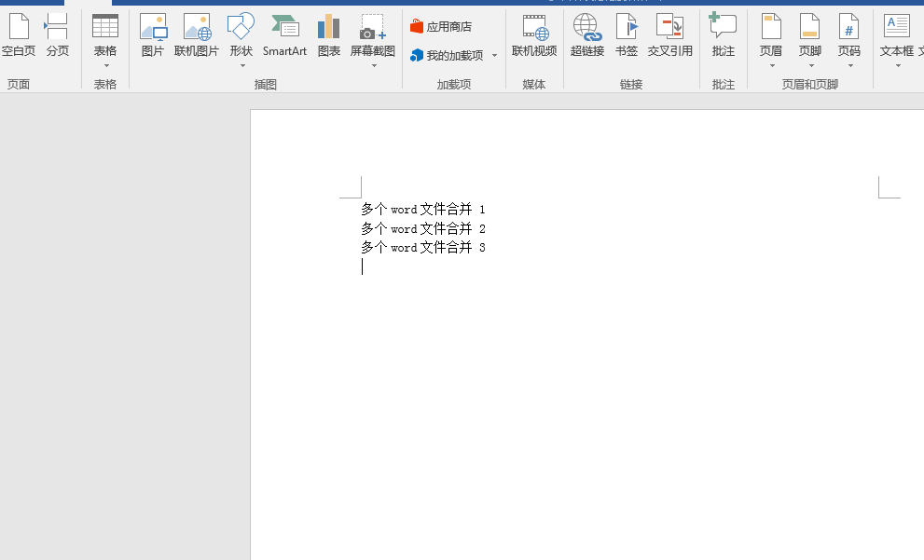Open the shapes (形状) gallery
The image size is (924, 560).
[x=241, y=40]
